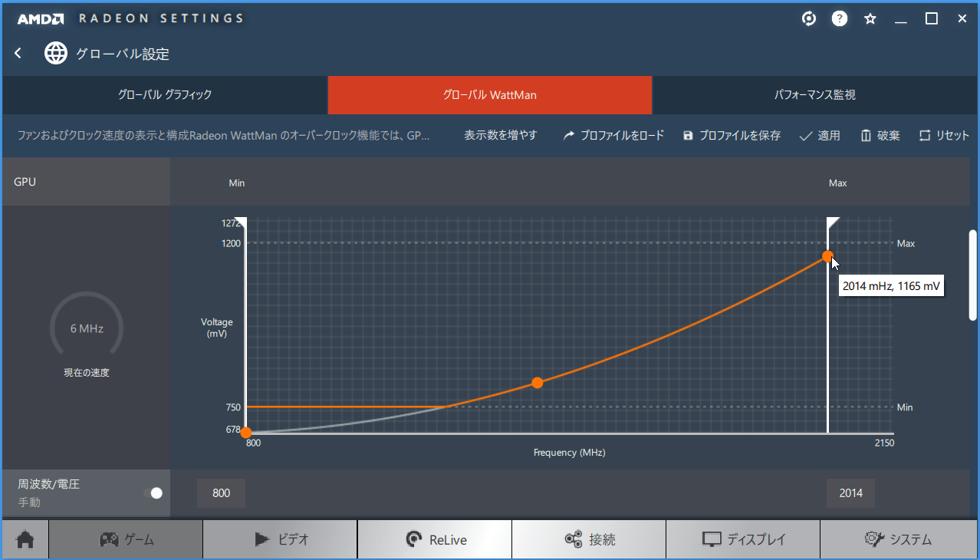Reset settings with リセット

944,135
